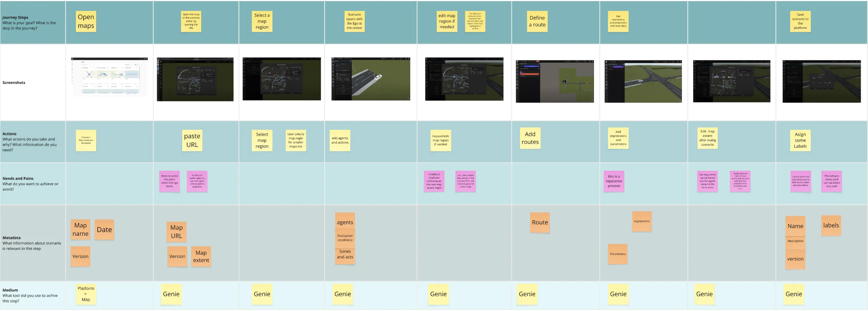The image size is (868, 311).
Task: Open the top-down grey map screenshot under 'Define a route'
Action: tap(555, 81)
